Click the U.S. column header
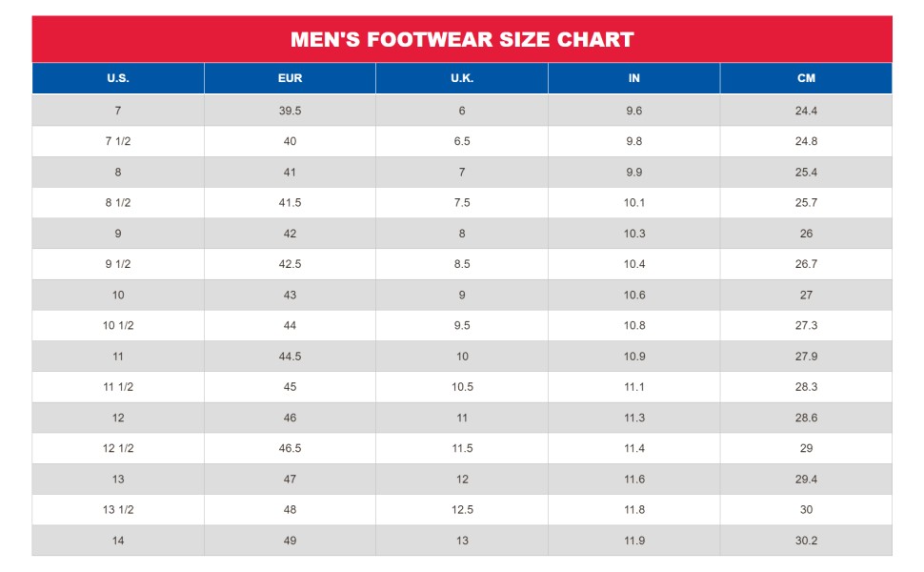 coord(118,78)
